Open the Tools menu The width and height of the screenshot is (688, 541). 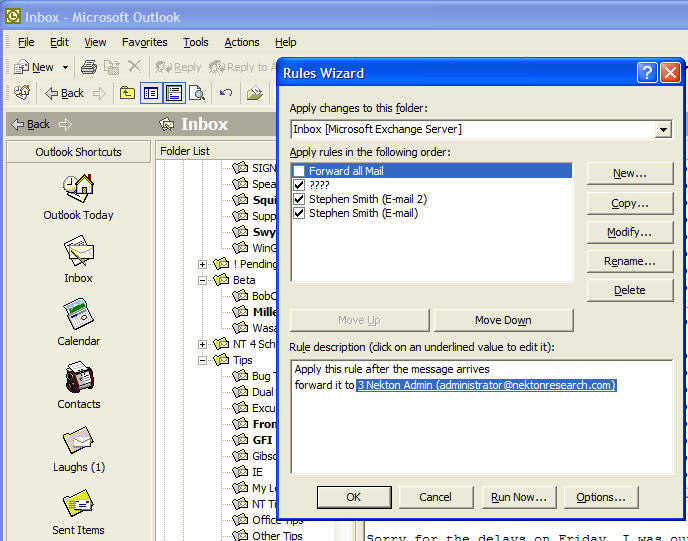(x=195, y=42)
